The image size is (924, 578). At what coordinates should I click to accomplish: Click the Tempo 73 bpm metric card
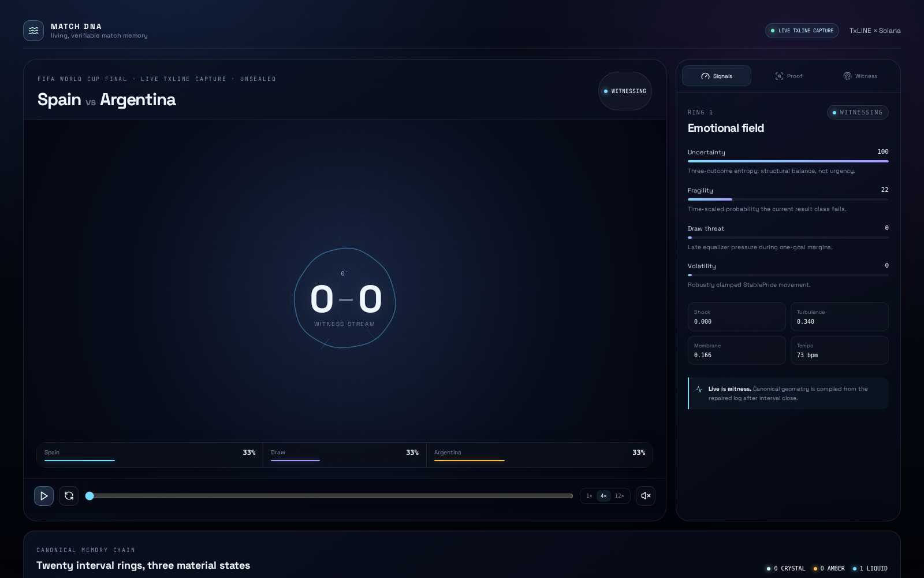pos(839,350)
